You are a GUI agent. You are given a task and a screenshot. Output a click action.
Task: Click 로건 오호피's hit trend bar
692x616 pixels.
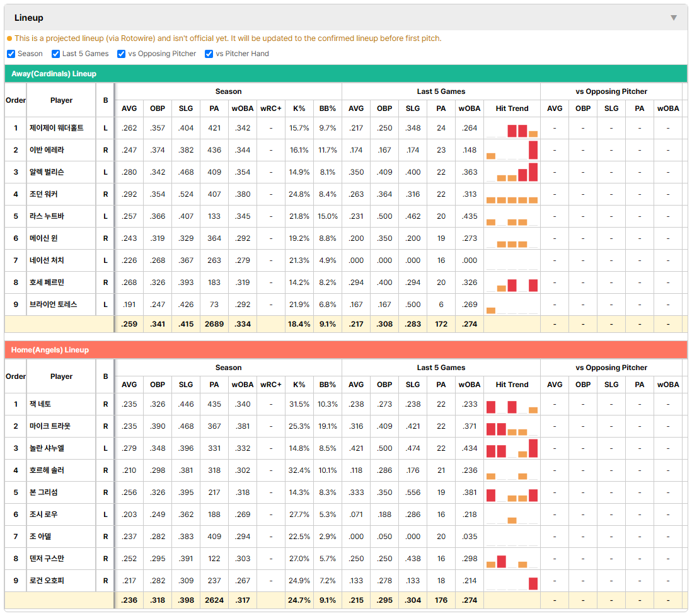tap(533, 583)
